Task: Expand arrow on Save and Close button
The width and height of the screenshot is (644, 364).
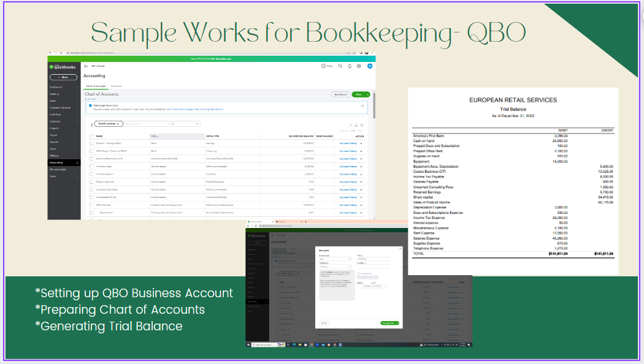Action: coord(397,323)
